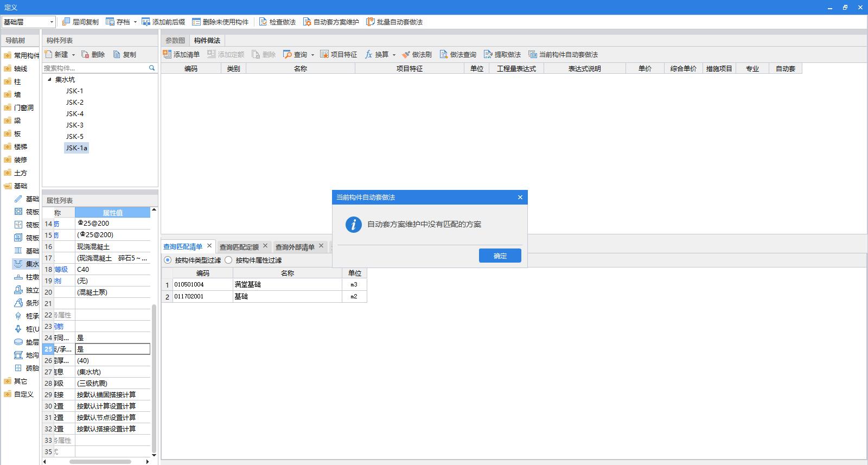This screenshot has height=465, width=868.
Task: Click the 做法查询 icon
Action: tap(444, 54)
